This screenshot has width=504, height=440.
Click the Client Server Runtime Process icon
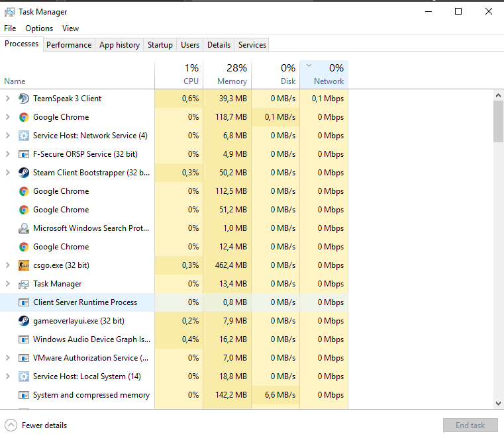tap(23, 302)
